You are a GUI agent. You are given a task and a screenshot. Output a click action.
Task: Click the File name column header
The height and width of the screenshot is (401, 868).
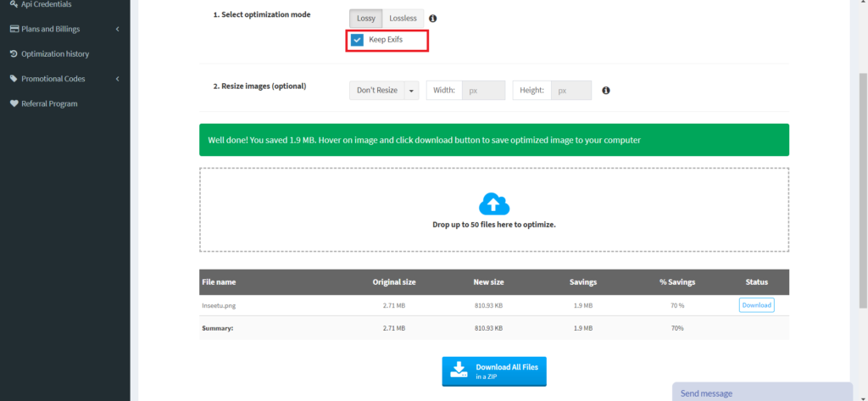[x=219, y=282]
